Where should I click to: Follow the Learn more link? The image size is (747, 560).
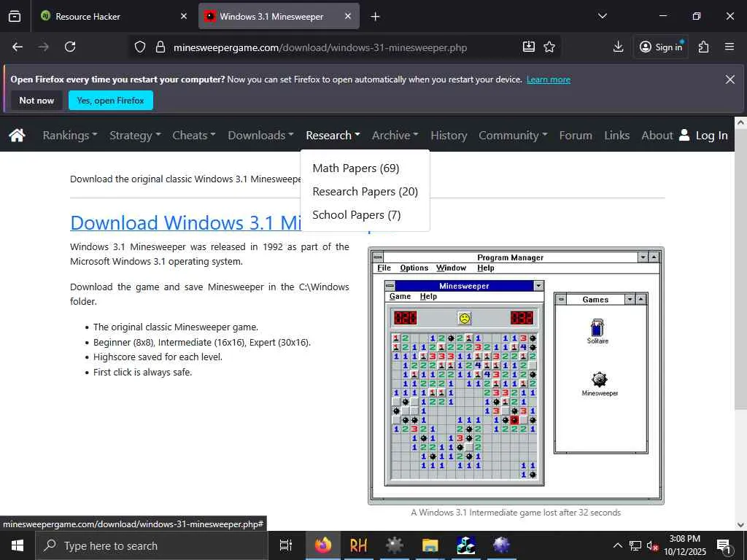pyautogui.click(x=549, y=79)
